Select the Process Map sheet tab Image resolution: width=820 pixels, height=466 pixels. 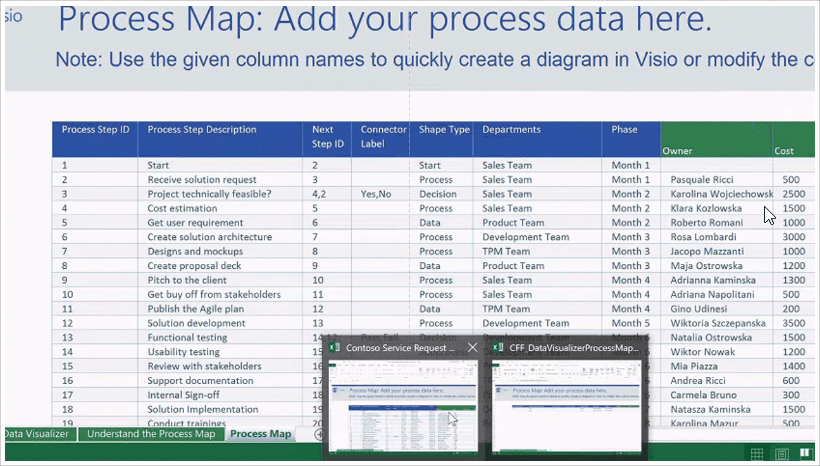[x=260, y=434]
